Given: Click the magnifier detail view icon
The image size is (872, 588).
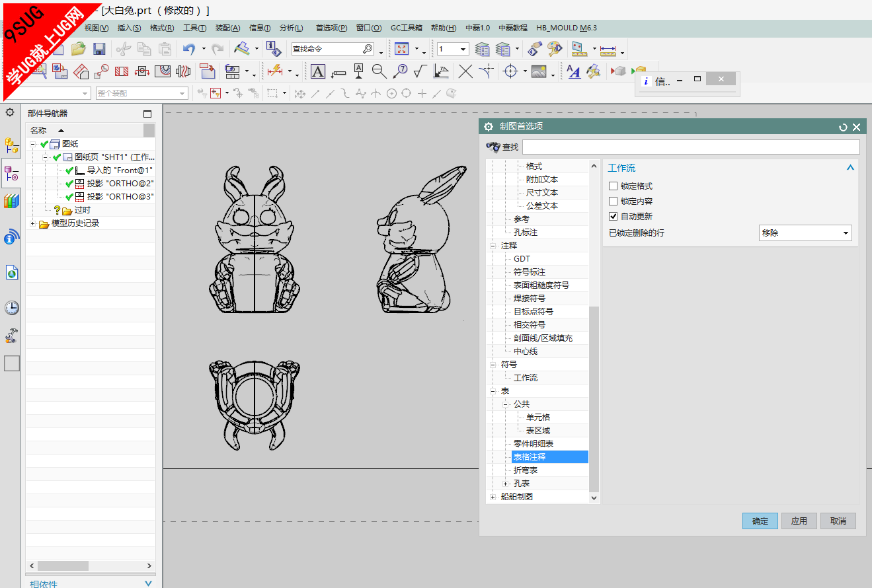Looking at the screenshot, I should (379, 71).
